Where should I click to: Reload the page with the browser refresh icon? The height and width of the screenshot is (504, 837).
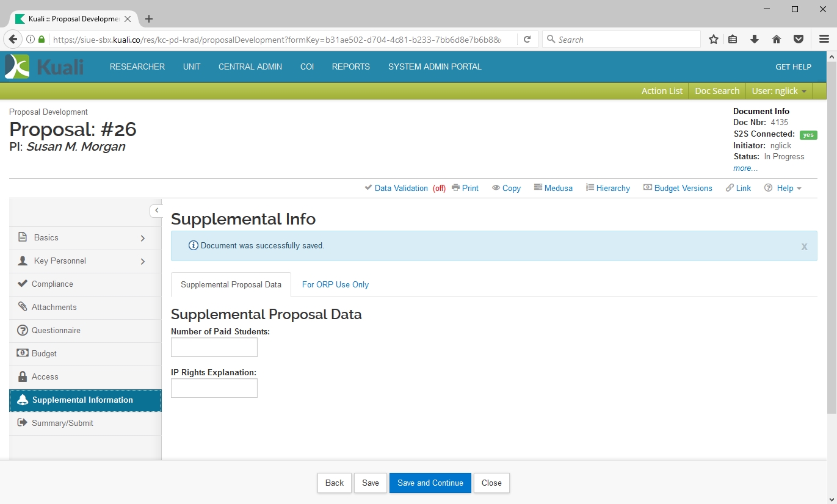[x=527, y=40]
